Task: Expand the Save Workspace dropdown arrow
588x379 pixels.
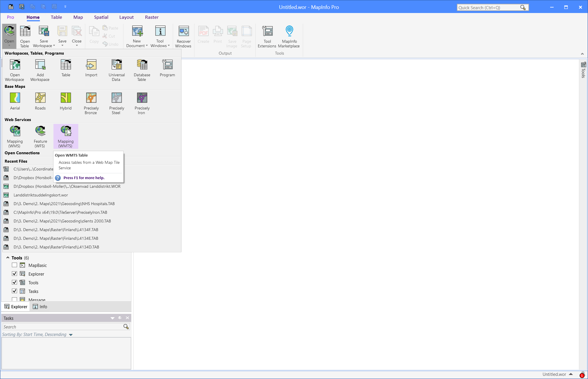Action: (x=54, y=46)
